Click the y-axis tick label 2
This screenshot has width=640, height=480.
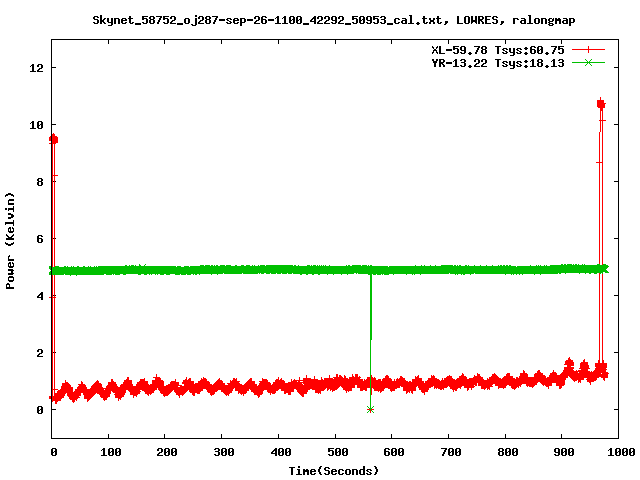pyautogui.click(x=40, y=353)
